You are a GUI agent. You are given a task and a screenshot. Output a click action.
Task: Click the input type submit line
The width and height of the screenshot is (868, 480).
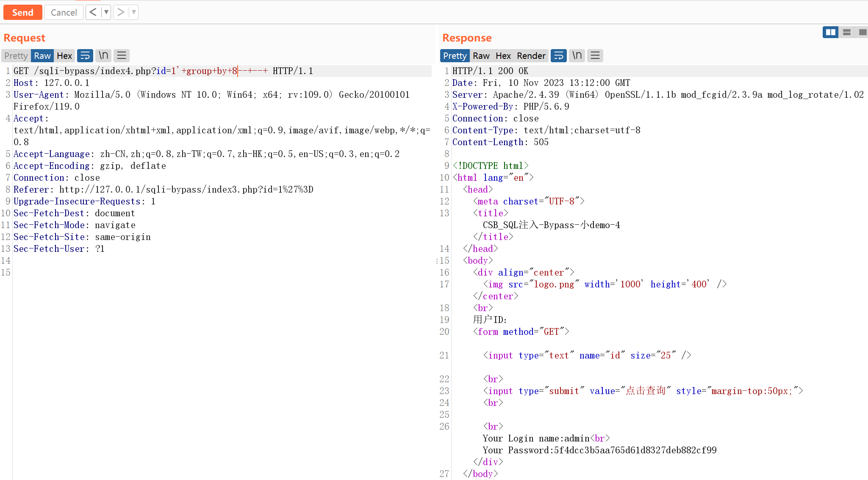click(x=643, y=391)
